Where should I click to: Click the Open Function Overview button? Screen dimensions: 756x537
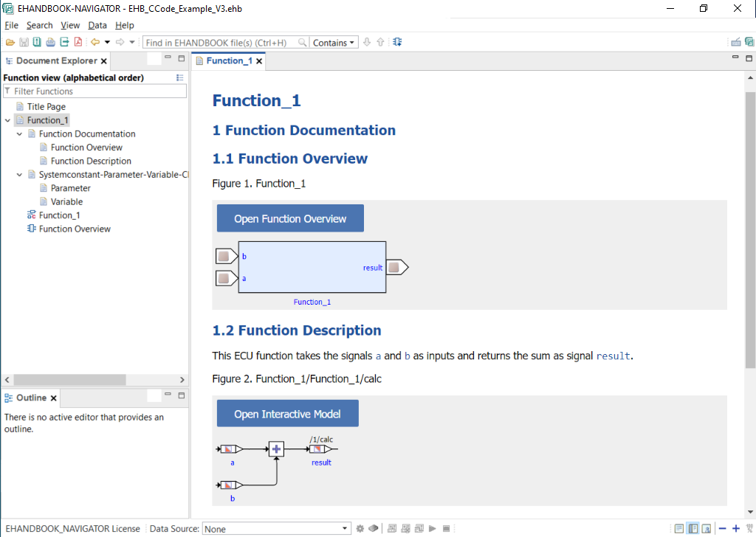[289, 218]
